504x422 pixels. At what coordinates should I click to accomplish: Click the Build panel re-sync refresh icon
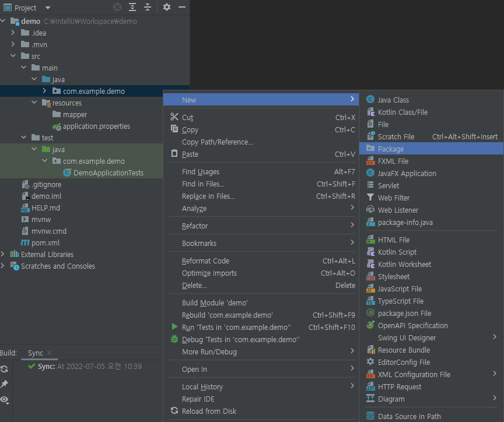pyautogui.click(x=4, y=369)
